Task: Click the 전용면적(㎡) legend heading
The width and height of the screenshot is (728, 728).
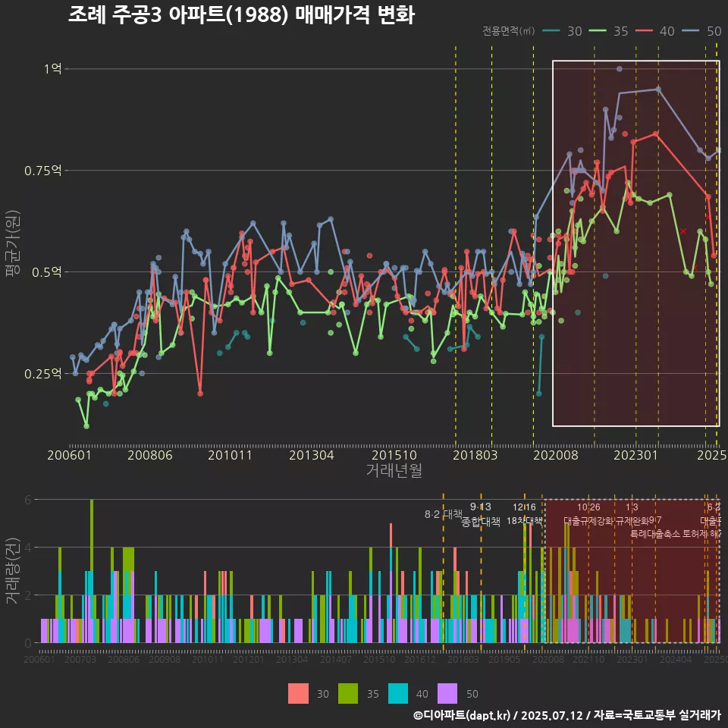Action: tap(508, 30)
